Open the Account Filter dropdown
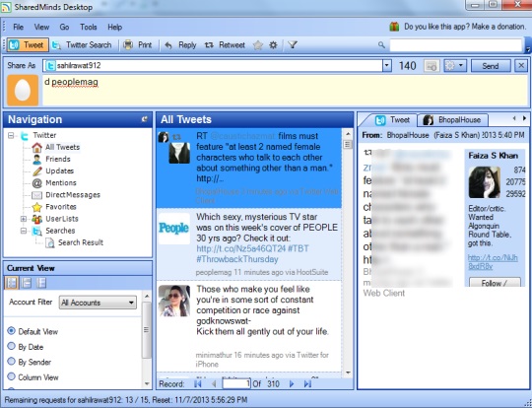 [98, 303]
